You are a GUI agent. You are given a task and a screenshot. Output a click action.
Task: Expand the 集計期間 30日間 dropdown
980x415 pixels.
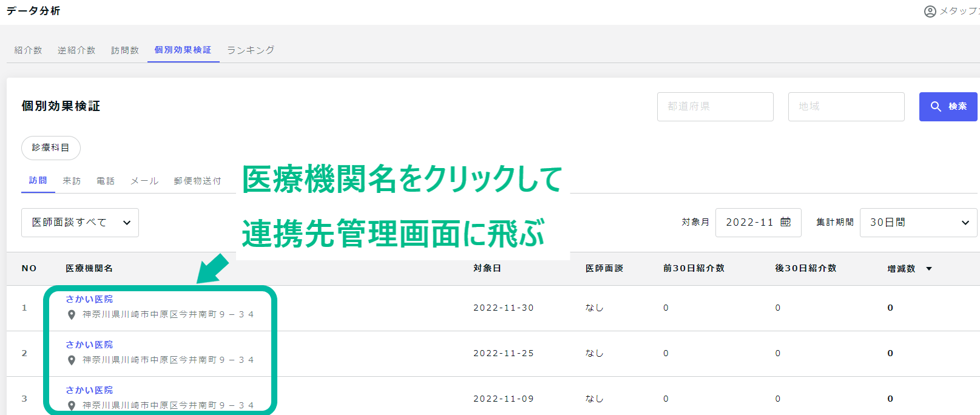tap(918, 223)
